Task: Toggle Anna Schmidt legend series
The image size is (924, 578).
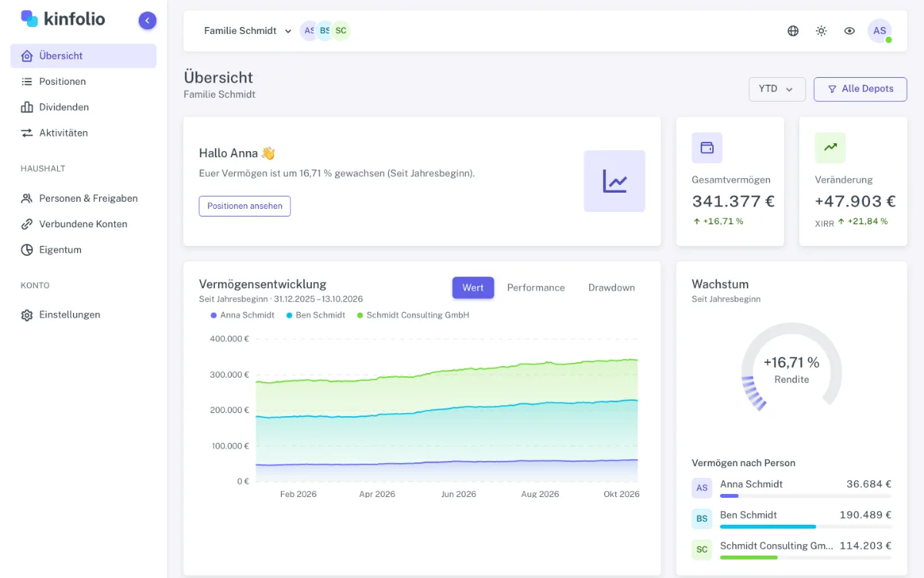Action: (243, 315)
